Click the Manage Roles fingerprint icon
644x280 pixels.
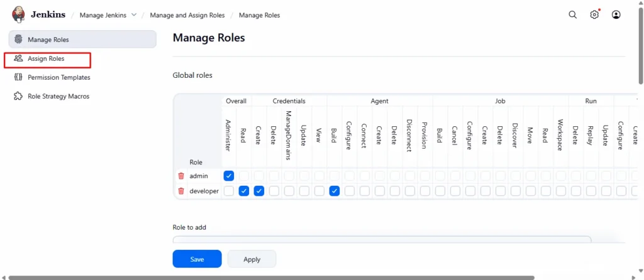(18, 40)
